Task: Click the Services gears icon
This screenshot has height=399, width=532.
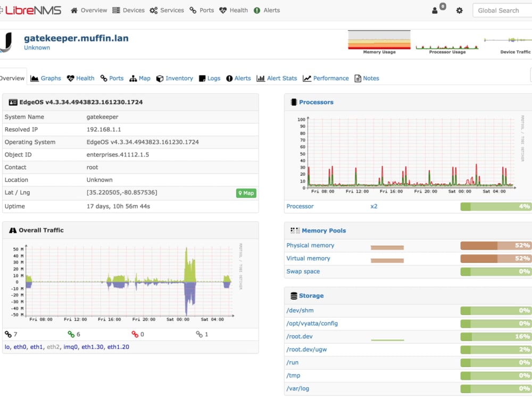Action: [x=154, y=11]
